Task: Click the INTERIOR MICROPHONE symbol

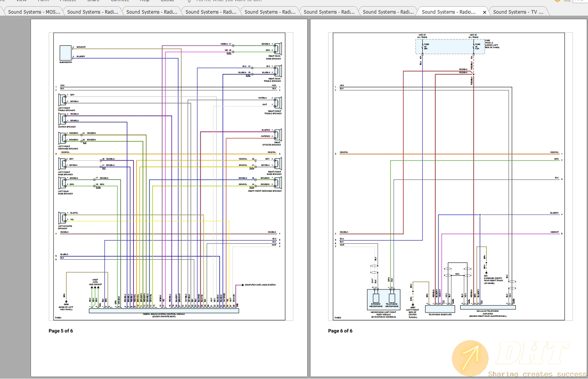Action: [376, 298]
